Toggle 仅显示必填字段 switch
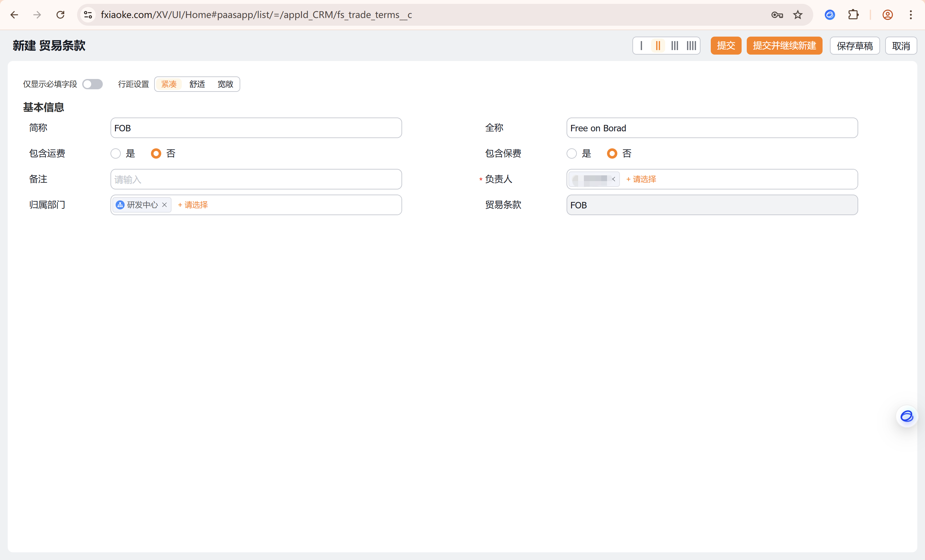 click(x=92, y=84)
